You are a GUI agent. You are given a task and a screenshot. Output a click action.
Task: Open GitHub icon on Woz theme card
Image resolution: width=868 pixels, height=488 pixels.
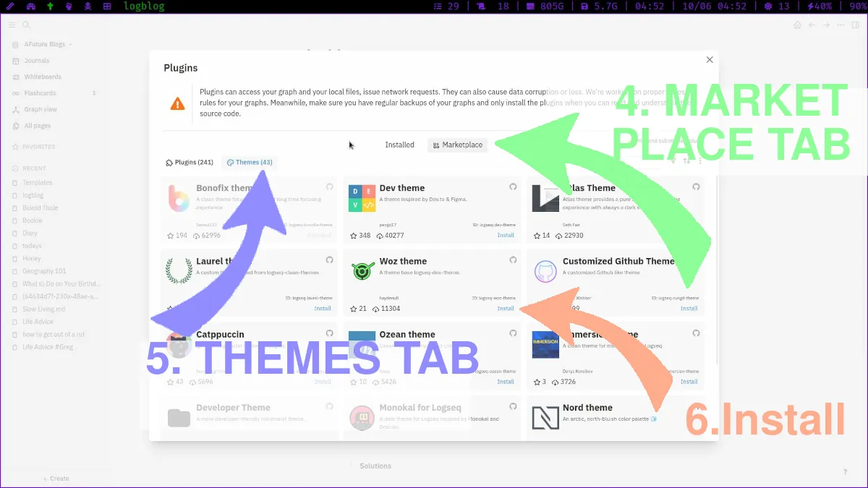pyautogui.click(x=513, y=260)
